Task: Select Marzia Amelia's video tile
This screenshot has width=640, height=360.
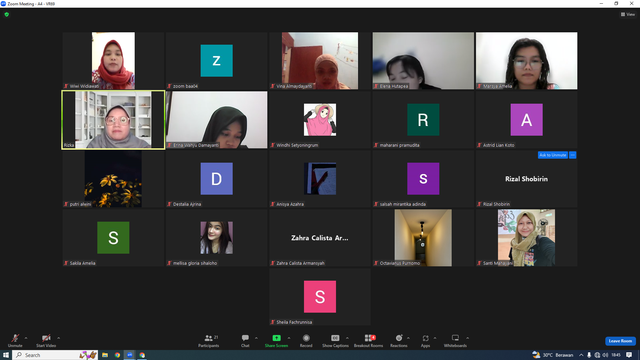Action: coord(527,60)
